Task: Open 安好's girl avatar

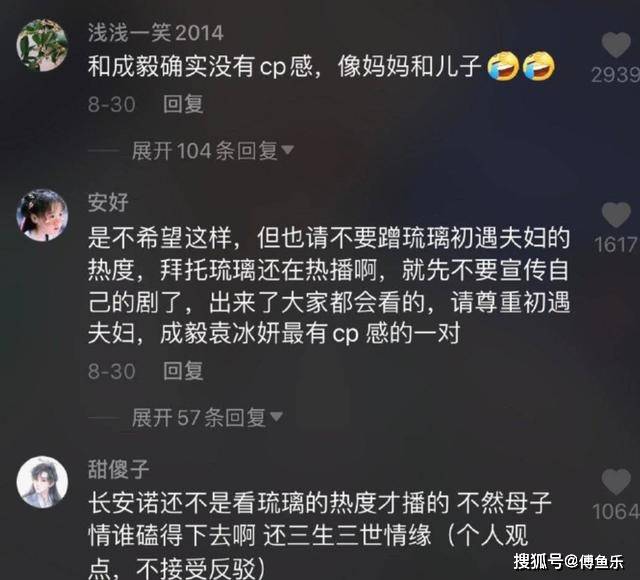Action: [42, 215]
